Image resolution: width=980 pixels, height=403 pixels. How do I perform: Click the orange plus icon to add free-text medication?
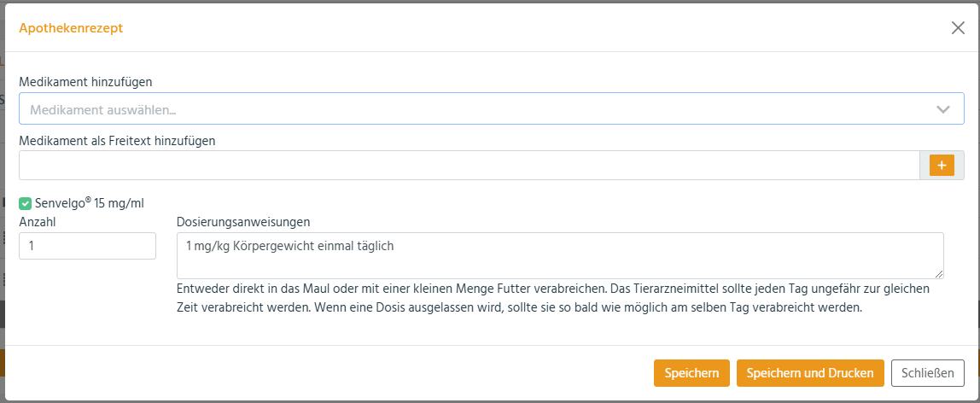click(942, 165)
